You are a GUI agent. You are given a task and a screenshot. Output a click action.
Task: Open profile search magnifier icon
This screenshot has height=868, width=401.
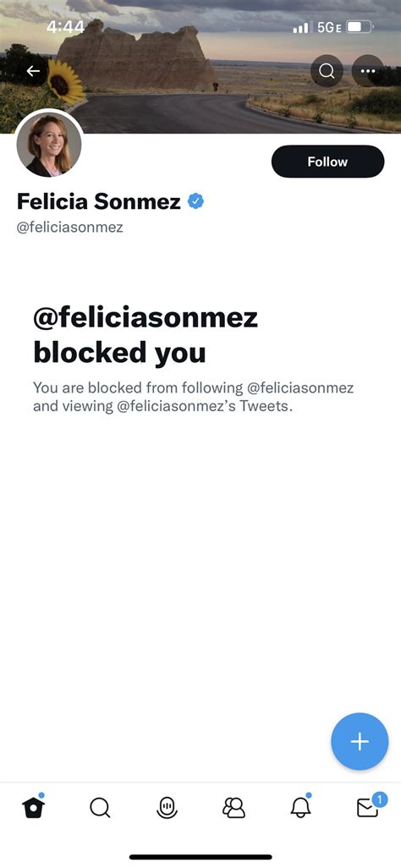coord(327,71)
